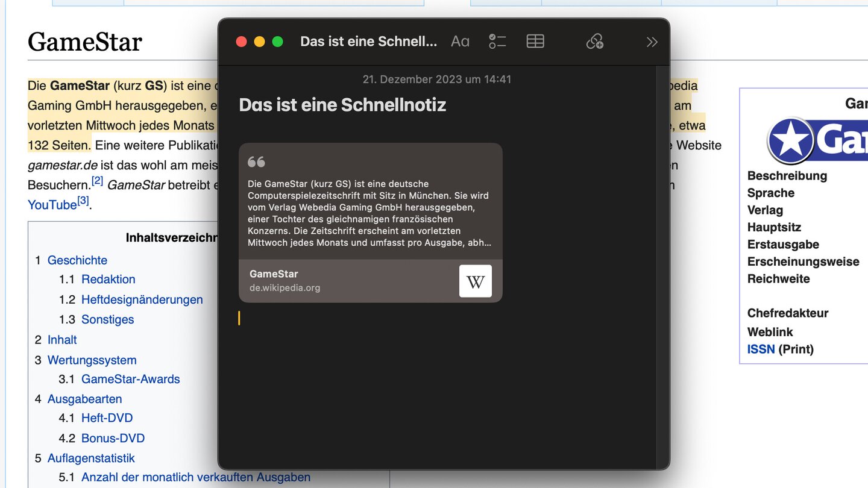This screenshot has height=488, width=868.
Task: Open the GameStar-Awards contents entry
Action: coord(130,379)
